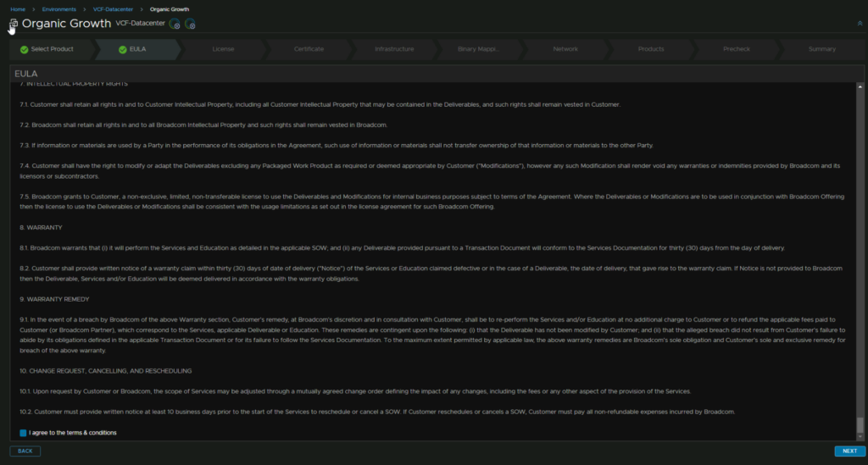Click the Organic Growth page title
This screenshot has width=868, height=465.
point(66,24)
